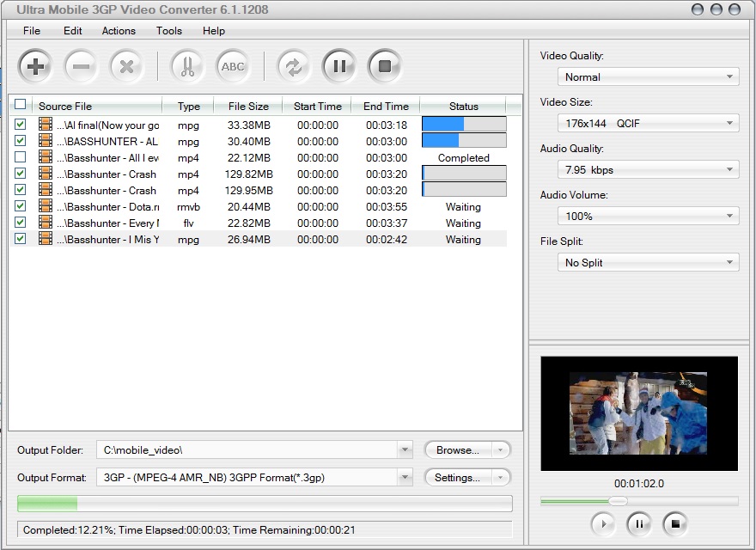Viewport: 756px width, 550px height.
Task: Click the '00:01:02.0' preview time text
Action: (639, 484)
